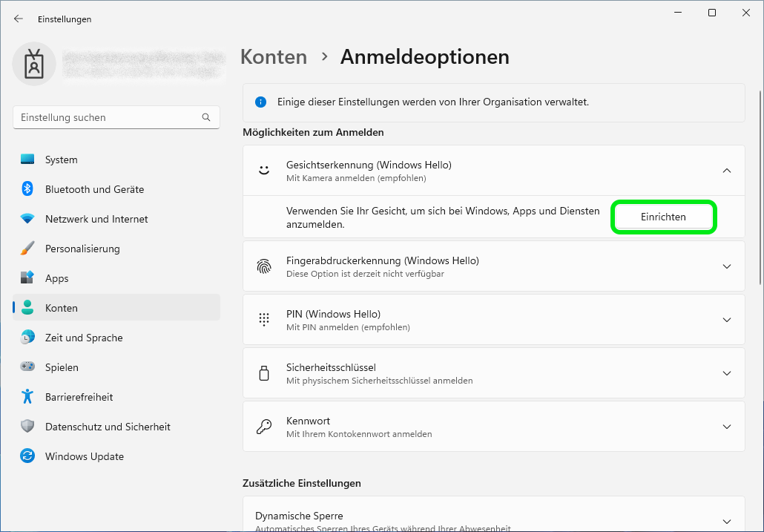Image resolution: width=764 pixels, height=532 pixels.
Task: Expand the Kennwort sign-in option
Action: point(727,427)
